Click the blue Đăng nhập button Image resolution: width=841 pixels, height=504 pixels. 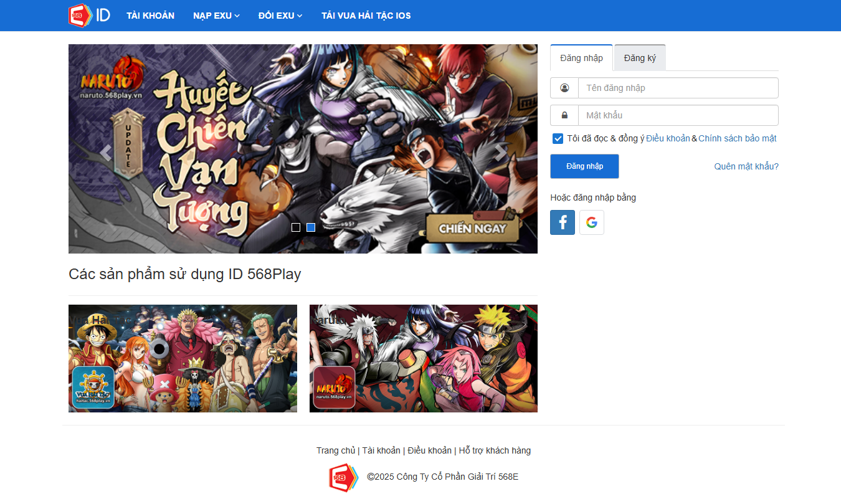[x=584, y=166]
